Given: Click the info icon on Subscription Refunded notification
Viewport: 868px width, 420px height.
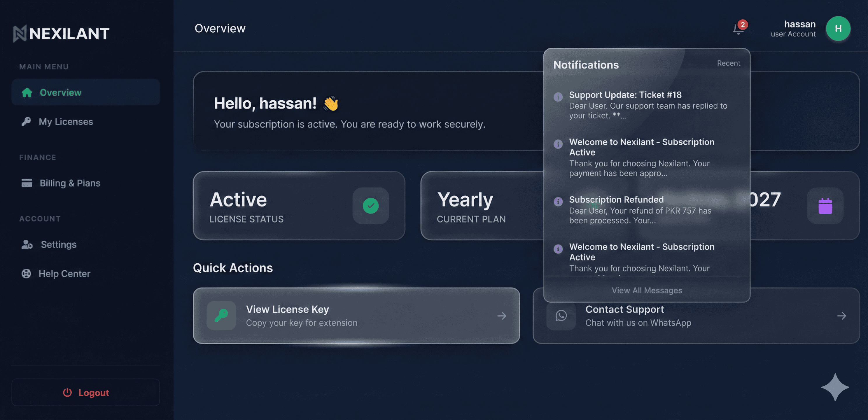Looking at the screenshot, I should [x=558, y=202].
